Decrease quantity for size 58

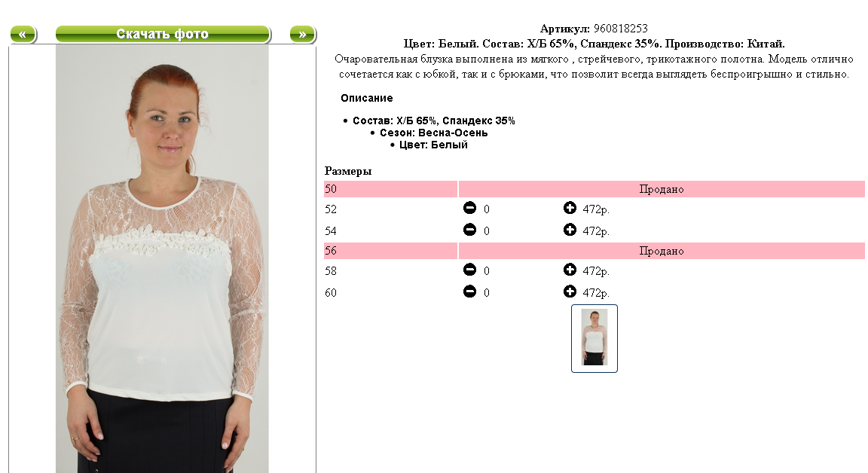469,270
